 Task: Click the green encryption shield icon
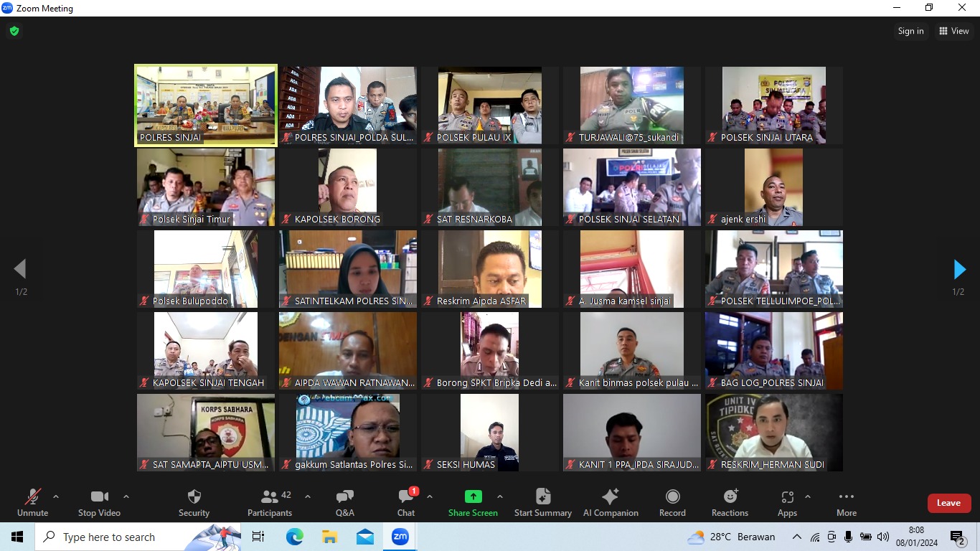point(14,31)
